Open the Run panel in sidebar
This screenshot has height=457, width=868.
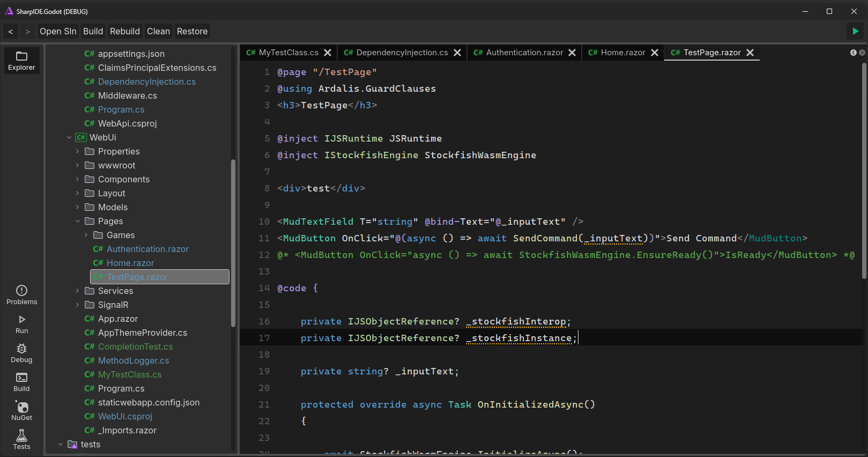tap(21, 324)
